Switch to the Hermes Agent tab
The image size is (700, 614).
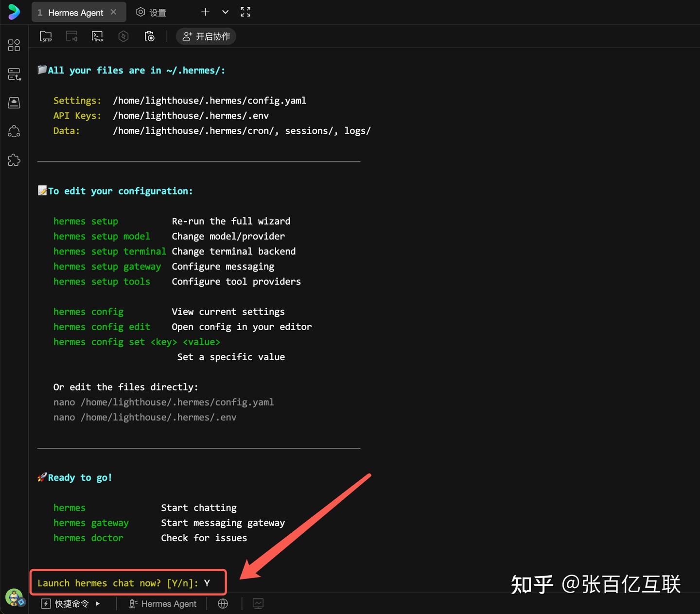pyautogui.click(x=75, y=13)
